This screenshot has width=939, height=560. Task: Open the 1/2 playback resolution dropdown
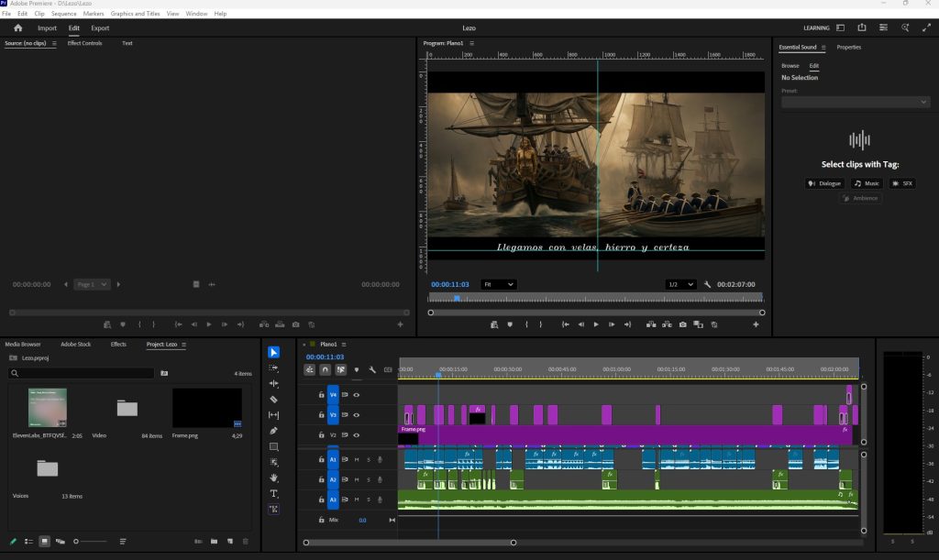[680, 285]
